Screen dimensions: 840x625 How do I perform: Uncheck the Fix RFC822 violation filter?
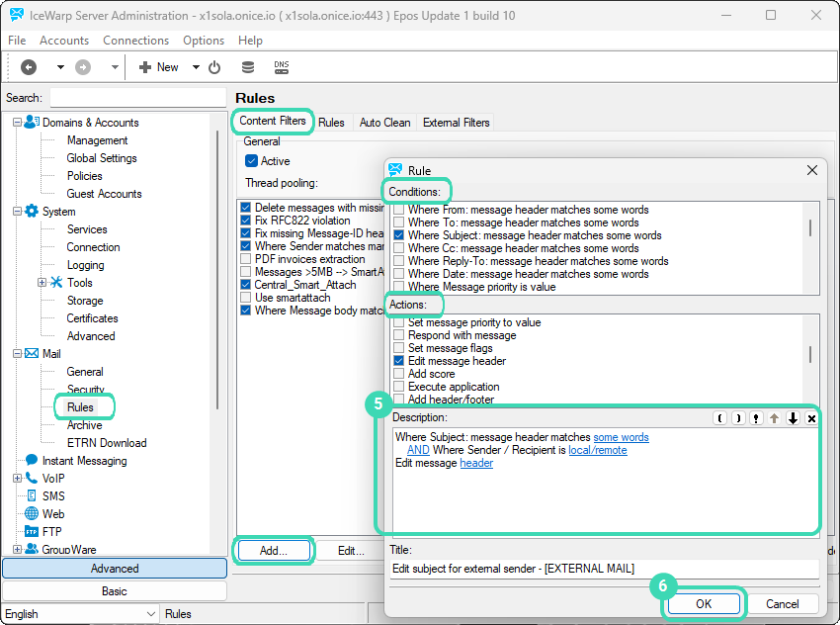tap(245, 221)
